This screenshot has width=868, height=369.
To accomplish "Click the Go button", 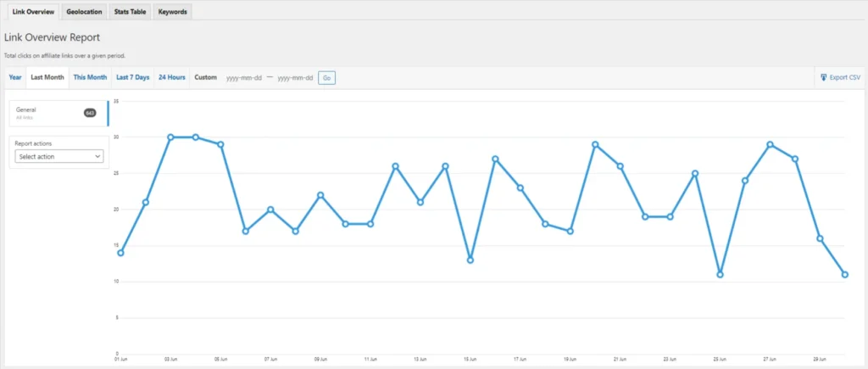I will pos(326,78).
